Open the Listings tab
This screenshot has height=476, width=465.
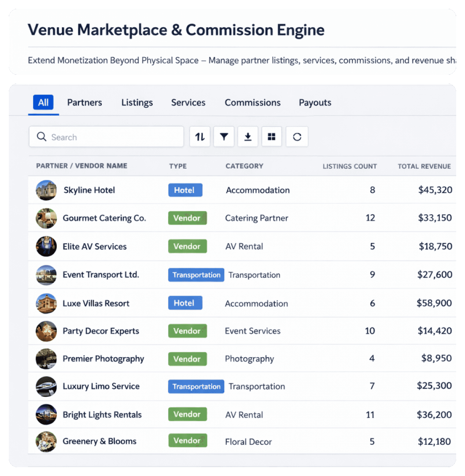[x=137, y=103]
